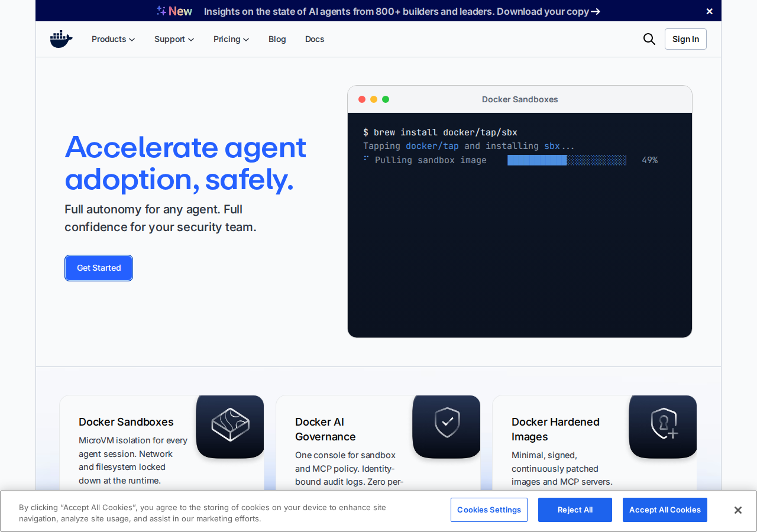Click the "brew install docker/tap/sbx" command text
757x532 pixels.
click(x=445, y=132)
